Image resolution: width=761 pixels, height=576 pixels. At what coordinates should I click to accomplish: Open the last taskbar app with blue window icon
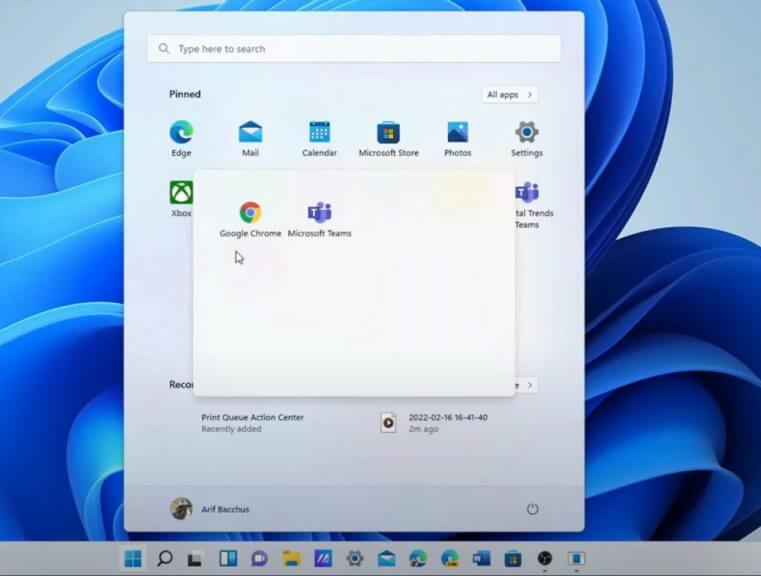(577, 559)
